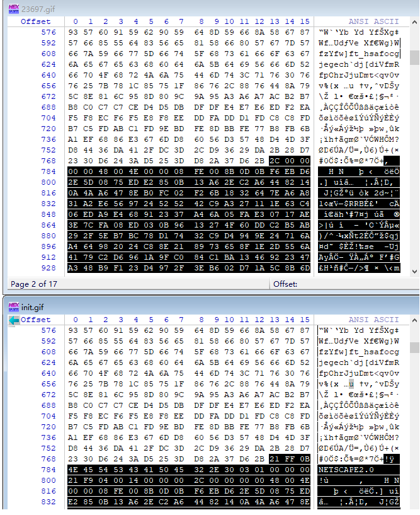Viewport: 420px width, 515px height.
Task: Click the Offset column header in 23697.gif
Action: pos(35,21)
